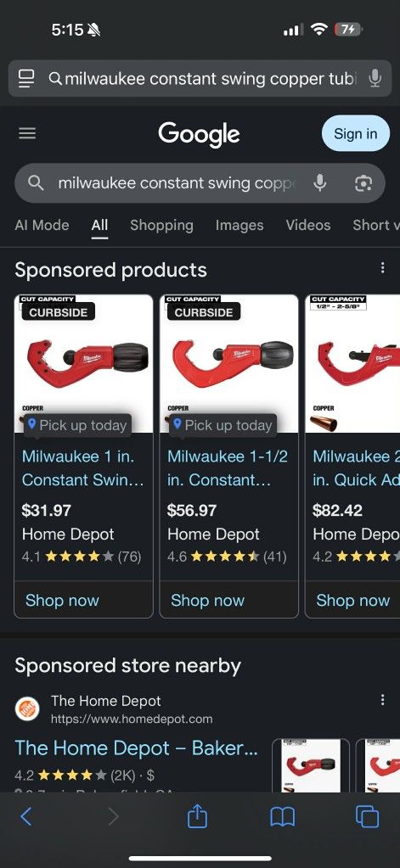This screenshot has height=868, width=400.
Task: Tap the Safari share icon
Action: (x=197, y=816)
